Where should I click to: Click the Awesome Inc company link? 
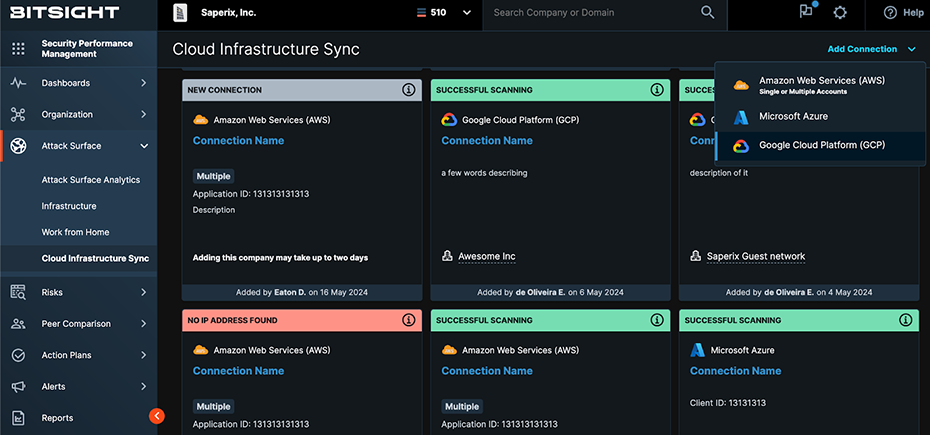[486, 257]
